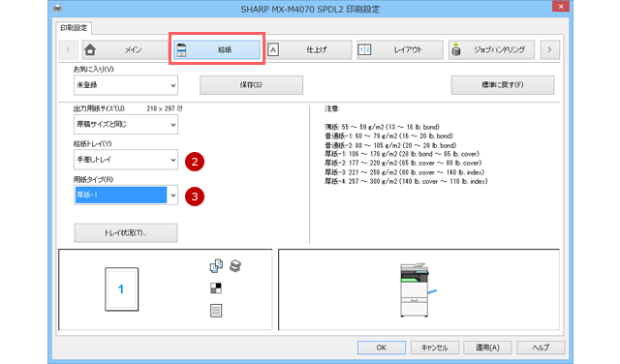
Task: Click the two-sided printing icon in the preview
Action: tap(216, 266)
